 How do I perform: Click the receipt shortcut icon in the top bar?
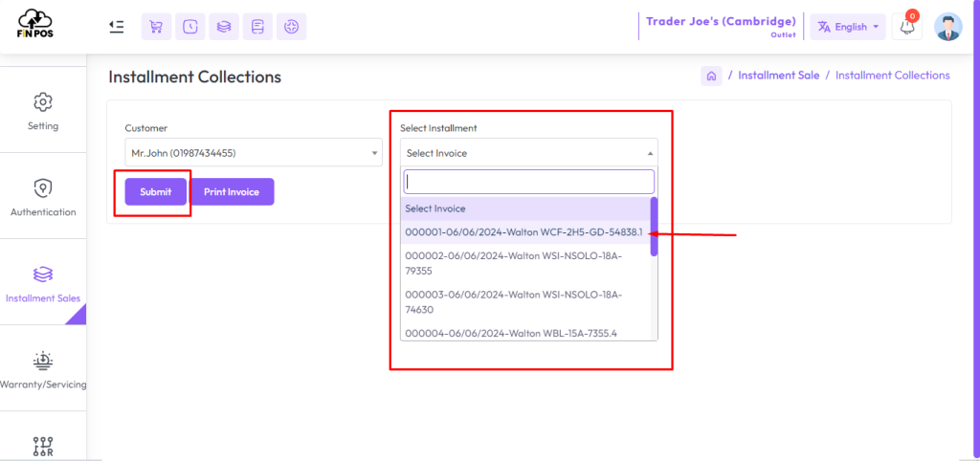tap(257, 27)
